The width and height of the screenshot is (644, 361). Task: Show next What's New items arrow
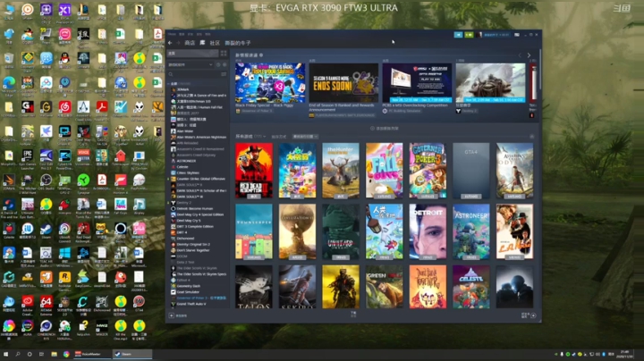coord(529,55)
